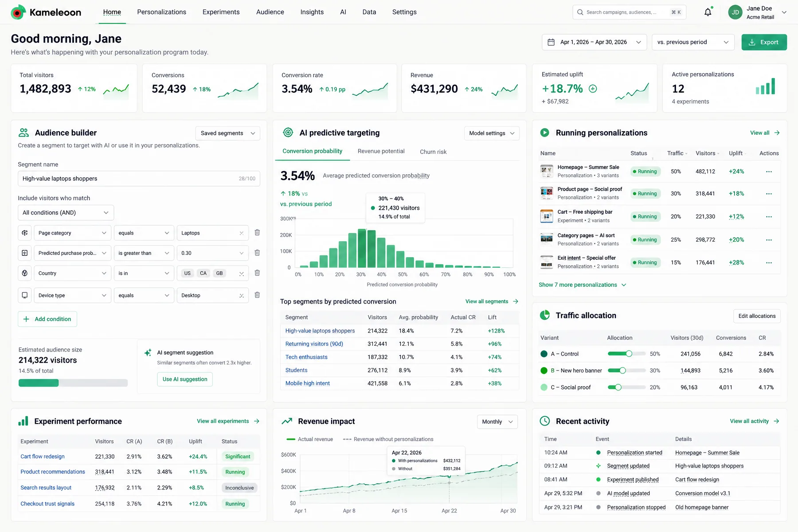Delete the Predicted purchase prob condition
Viewport: 798px width, 532px height.
[x=257, y=253]
